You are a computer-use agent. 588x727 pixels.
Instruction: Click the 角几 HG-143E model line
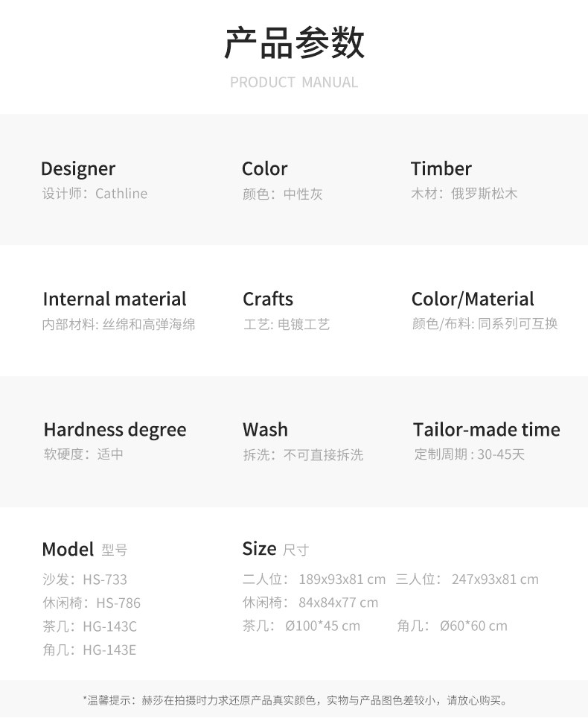click(89, 650)
